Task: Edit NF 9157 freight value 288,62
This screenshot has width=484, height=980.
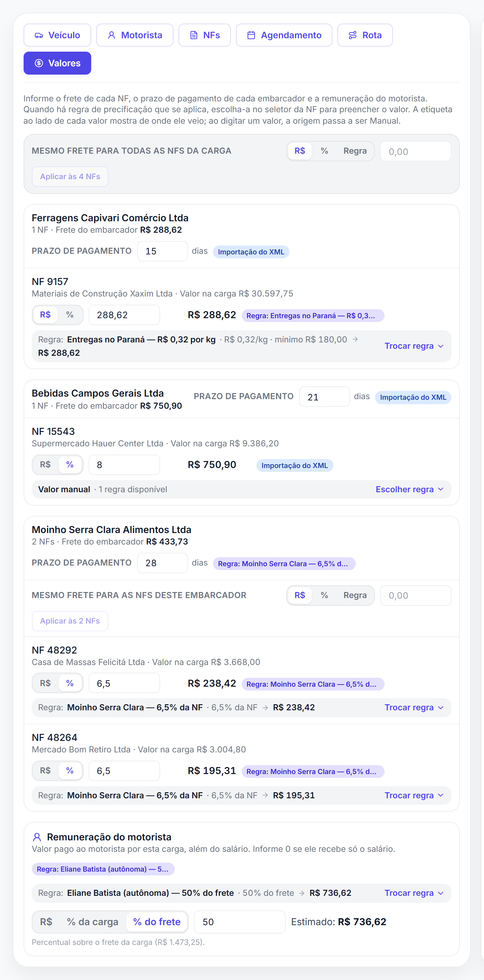Action: pos(124,315)
